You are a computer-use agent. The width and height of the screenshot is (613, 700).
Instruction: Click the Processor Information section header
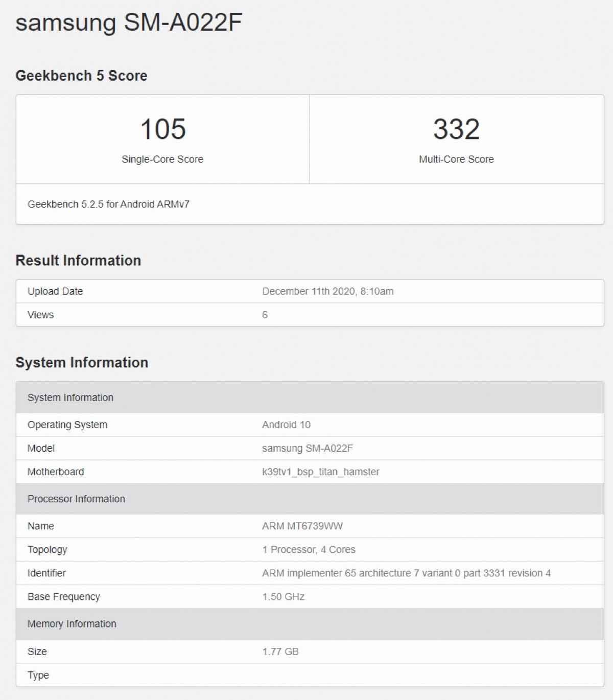click(76, 499)
